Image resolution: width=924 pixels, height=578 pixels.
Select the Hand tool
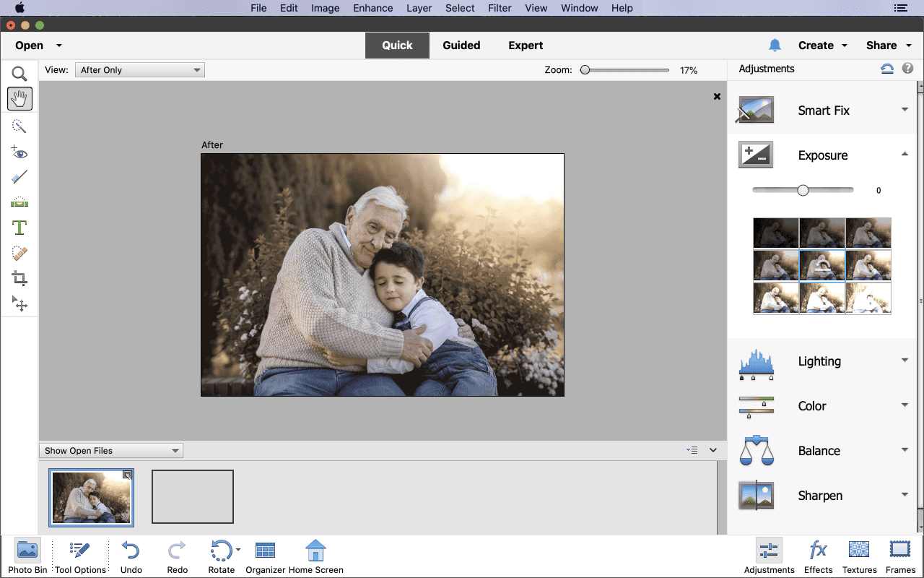tap(19, 99)
